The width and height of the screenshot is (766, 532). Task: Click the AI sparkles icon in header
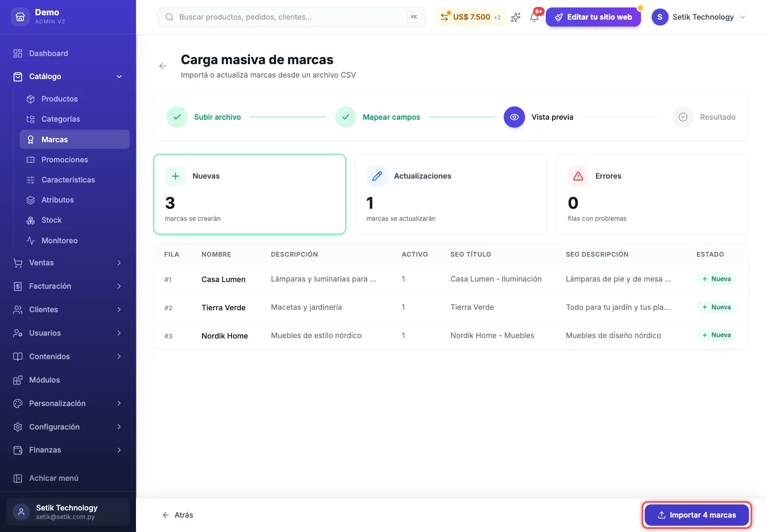[x=516, y=17]
